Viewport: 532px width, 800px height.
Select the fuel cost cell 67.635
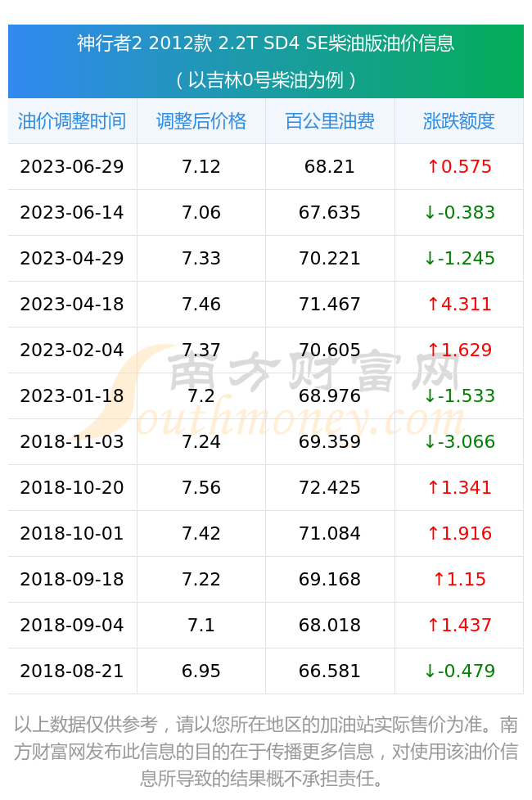pyautogui.click(x=330, y=212)
